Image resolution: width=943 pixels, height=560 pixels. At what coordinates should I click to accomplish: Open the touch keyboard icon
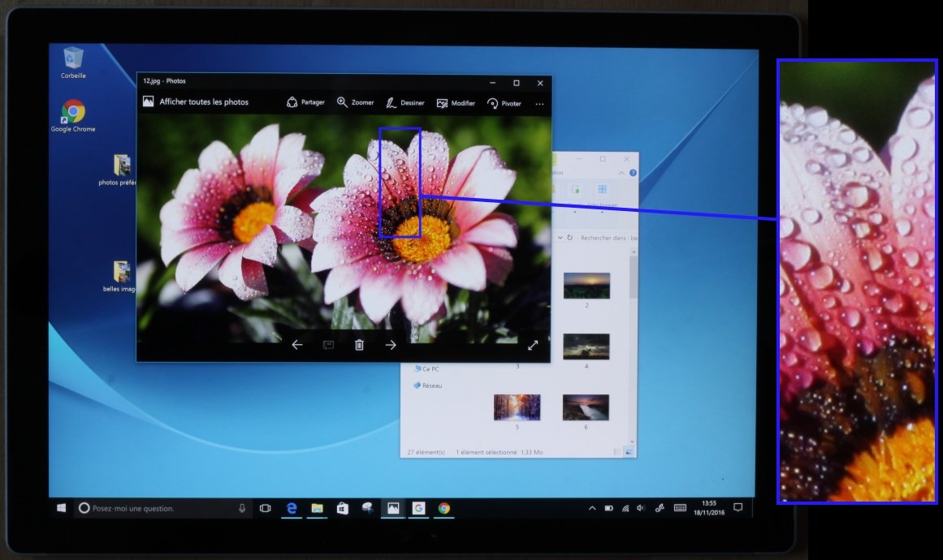(680, 508)
